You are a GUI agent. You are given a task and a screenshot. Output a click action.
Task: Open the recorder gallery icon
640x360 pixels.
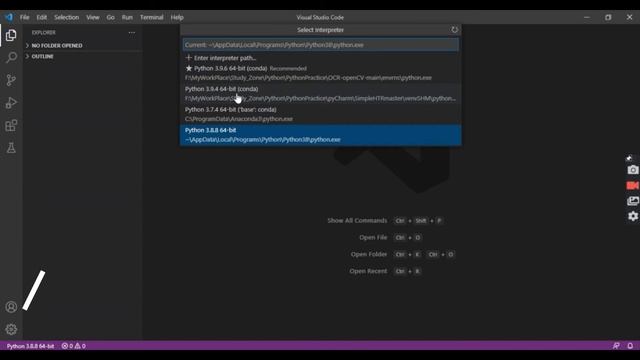click(x=633, y=201)
